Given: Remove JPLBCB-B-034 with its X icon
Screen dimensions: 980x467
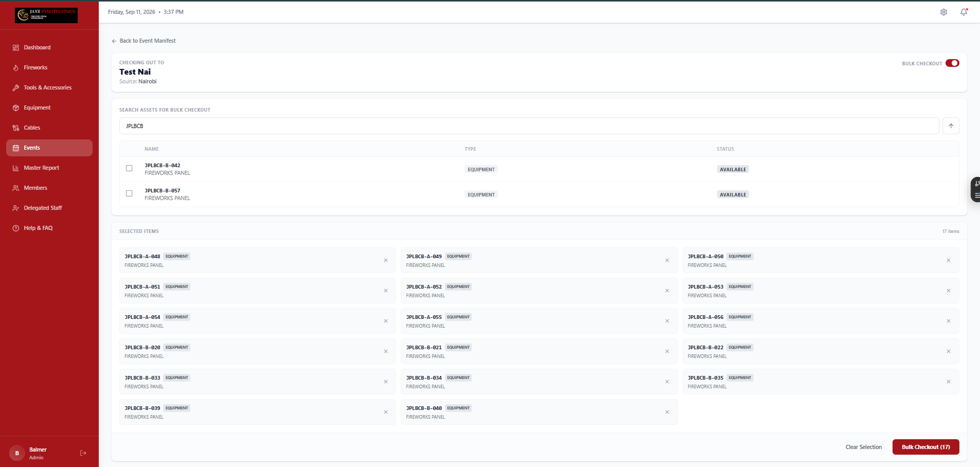Looking at the screenshot, I should coord(667,382).
